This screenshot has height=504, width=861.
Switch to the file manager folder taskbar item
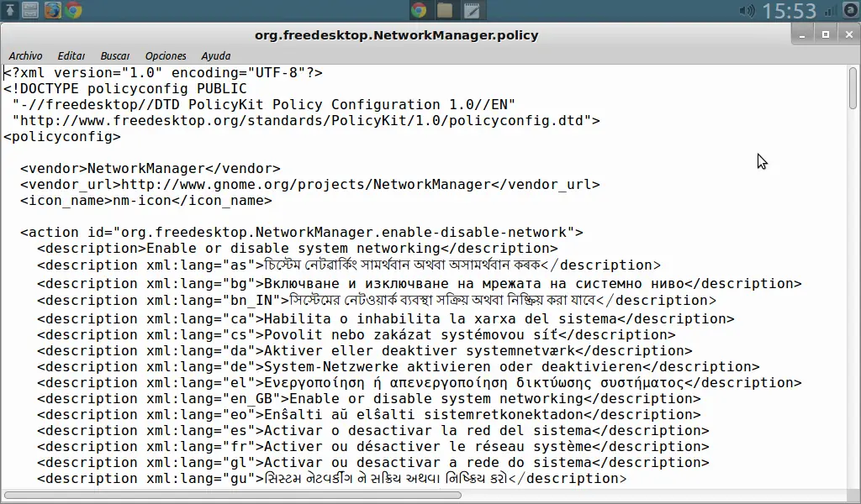click(445, 10)
